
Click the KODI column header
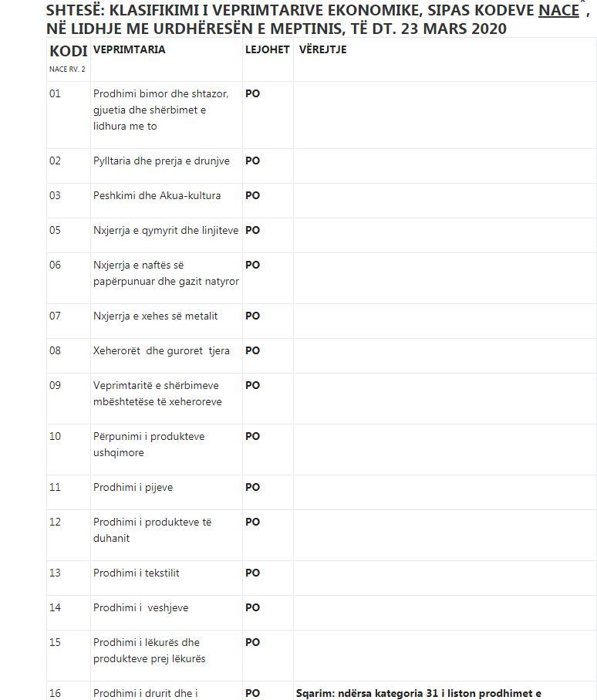tap(68, 51)
